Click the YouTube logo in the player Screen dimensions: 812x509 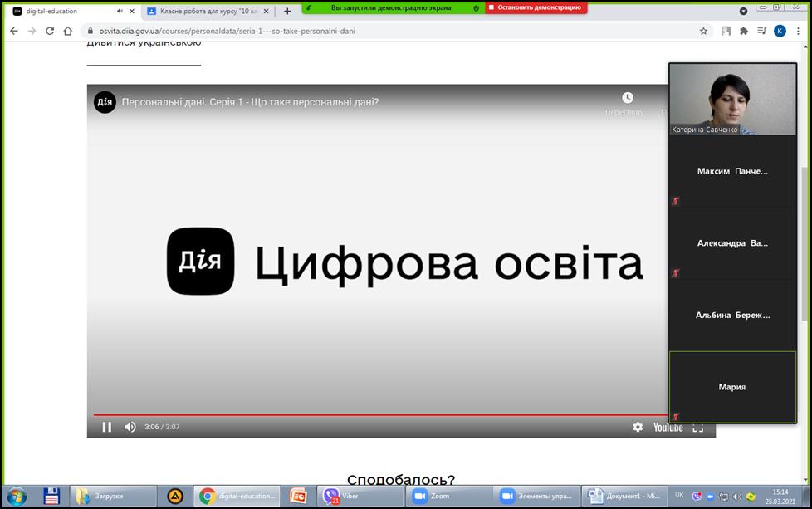point(668,427)
